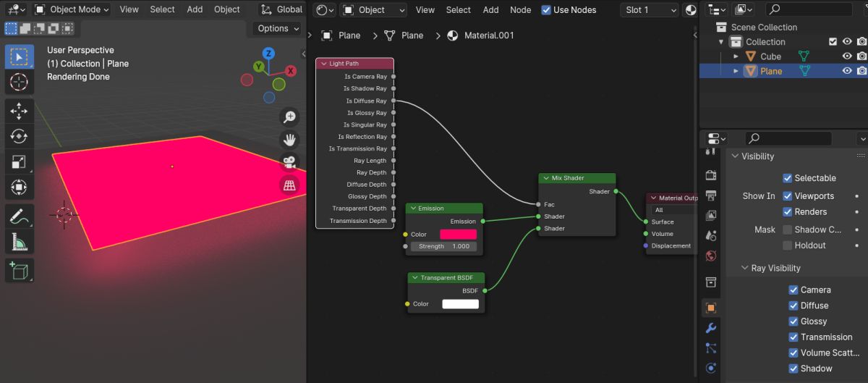Click Material.001 in the breadcrumb
Viewport: 868px width, 383px height.
(x=489, y=35)
